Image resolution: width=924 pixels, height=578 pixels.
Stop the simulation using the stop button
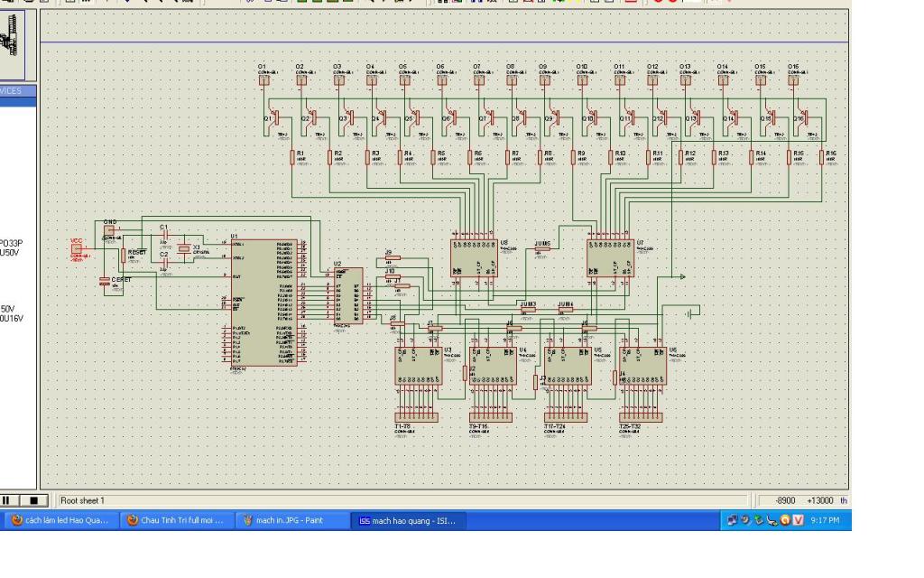click(32, 500)
